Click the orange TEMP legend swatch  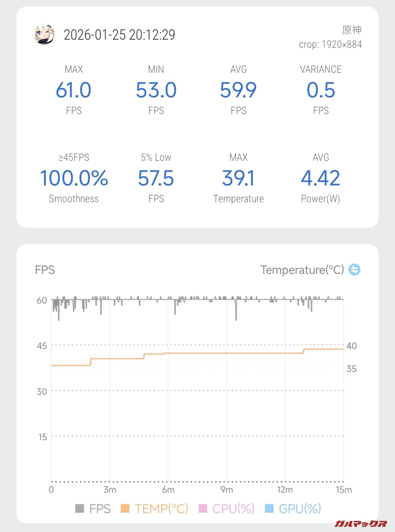point(125,508)
